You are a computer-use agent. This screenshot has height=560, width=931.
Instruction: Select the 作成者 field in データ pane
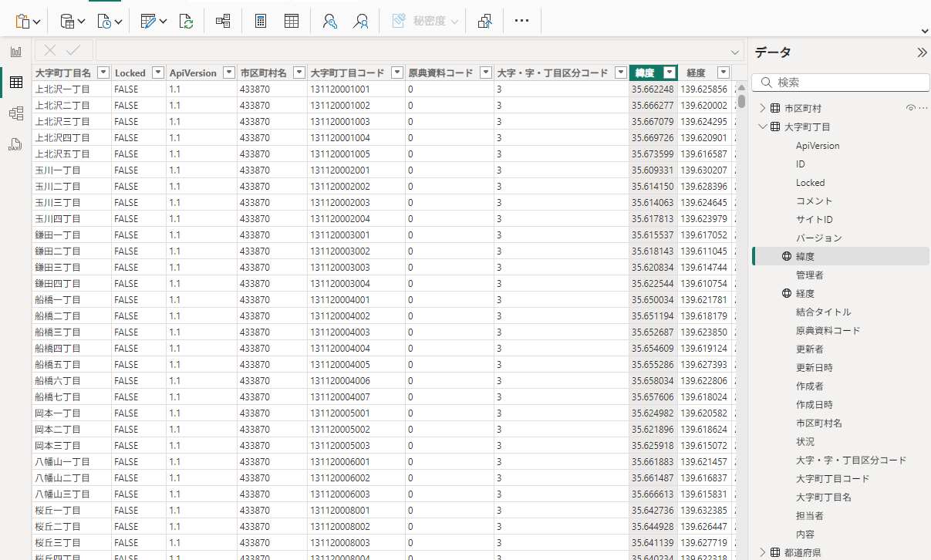pos(810,386)
